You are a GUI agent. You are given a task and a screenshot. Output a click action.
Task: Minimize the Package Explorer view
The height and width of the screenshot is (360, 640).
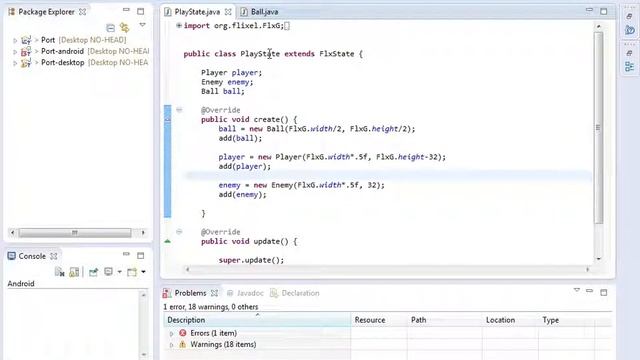coord(126,10)
